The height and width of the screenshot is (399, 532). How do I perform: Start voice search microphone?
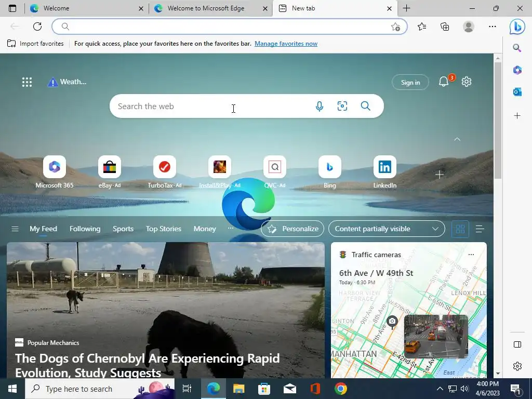(x=320, y=106)
